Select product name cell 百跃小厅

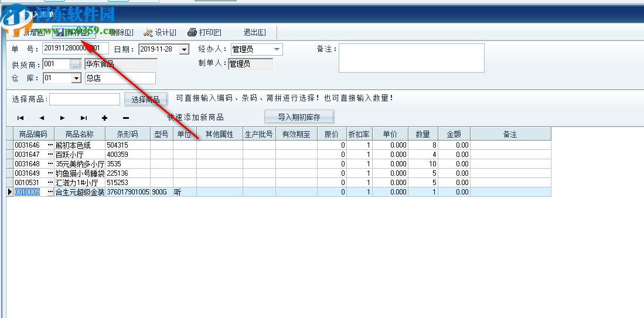coord(80,154)
